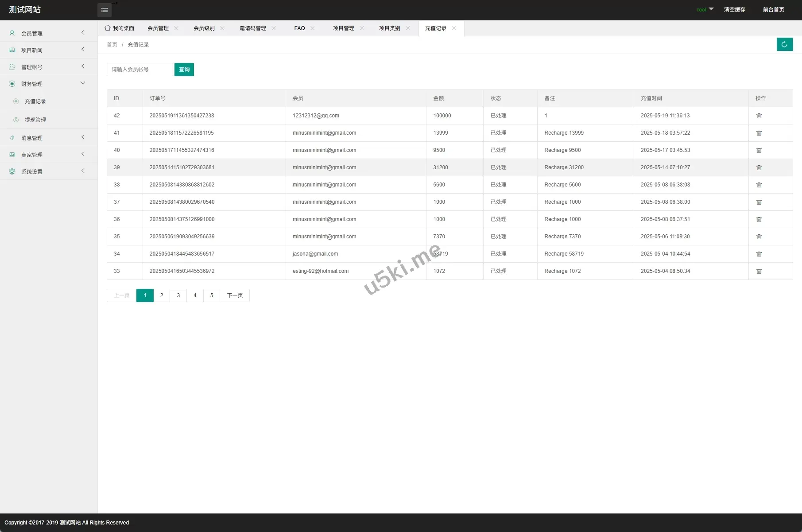Click the green refresh icon button

(784, 44)
